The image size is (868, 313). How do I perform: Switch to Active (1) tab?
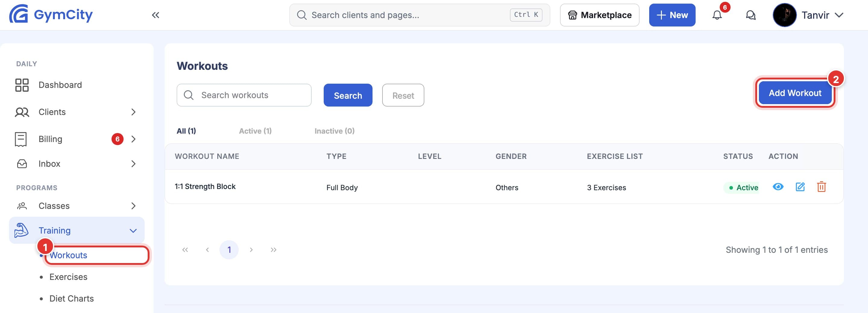[x=255, y=131]
